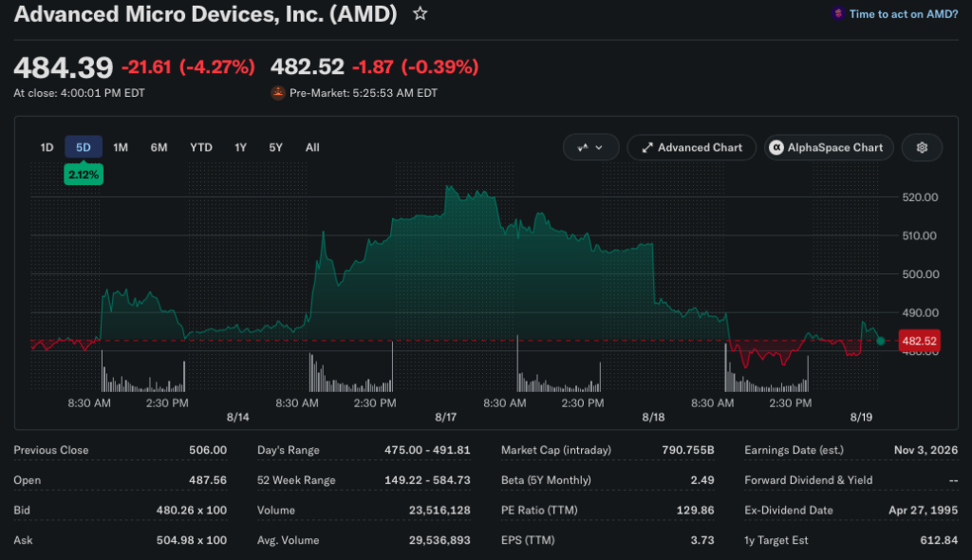Click the Advanced Micro Devices, Inc. (AMD) title
This screenshot has height=560, width=972.
click(205, 13)
